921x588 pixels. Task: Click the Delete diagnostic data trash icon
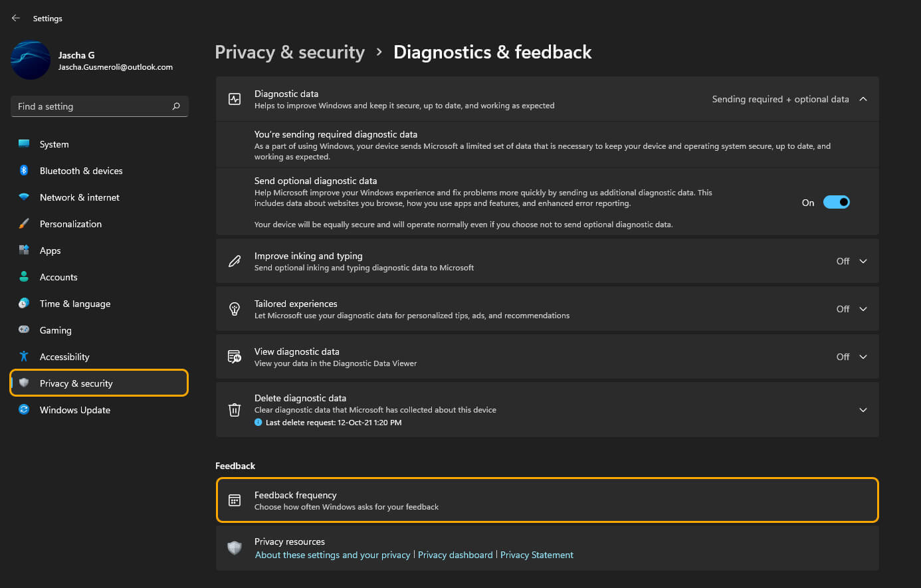pyautogui.click(x=235, y=410)
